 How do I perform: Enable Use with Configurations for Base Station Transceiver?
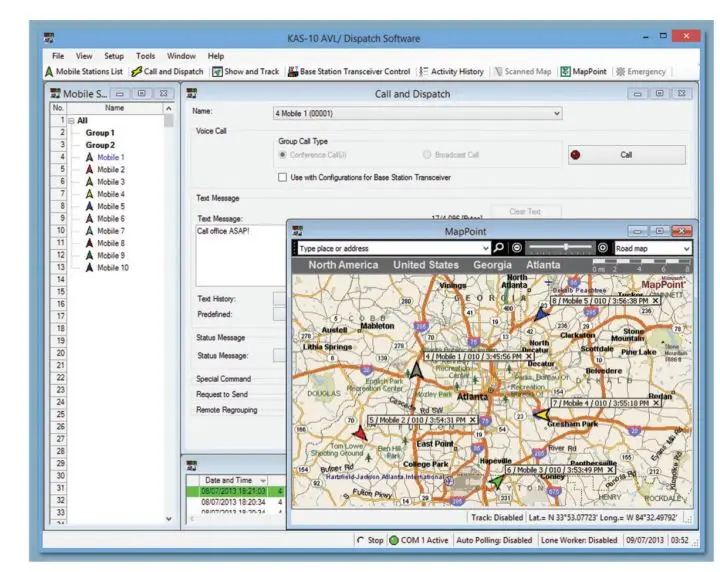point(282,177)
